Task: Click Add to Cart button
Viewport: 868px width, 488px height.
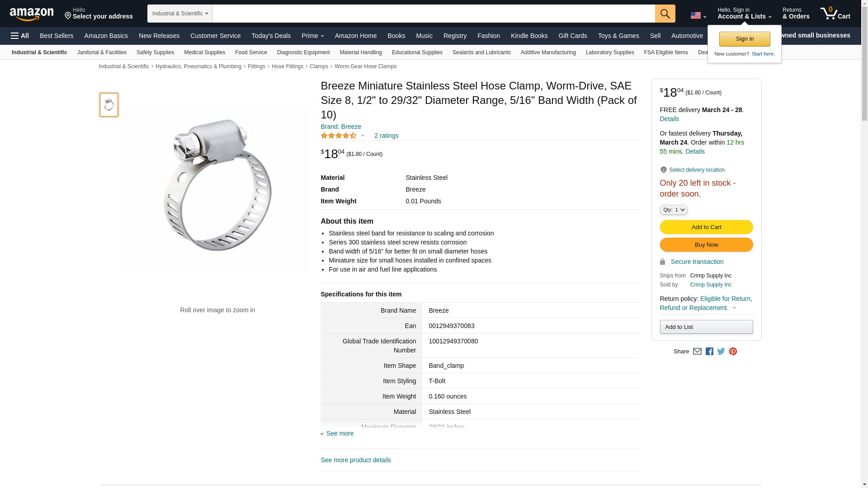Action: tap(706, 227)
